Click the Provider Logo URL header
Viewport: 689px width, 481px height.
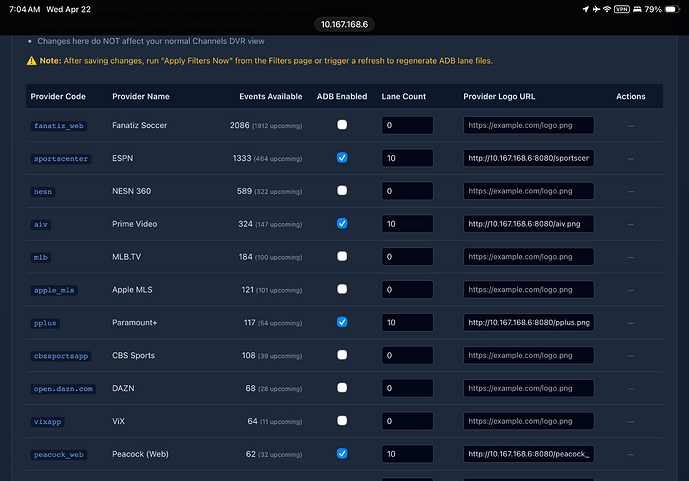tap(499, 96)
